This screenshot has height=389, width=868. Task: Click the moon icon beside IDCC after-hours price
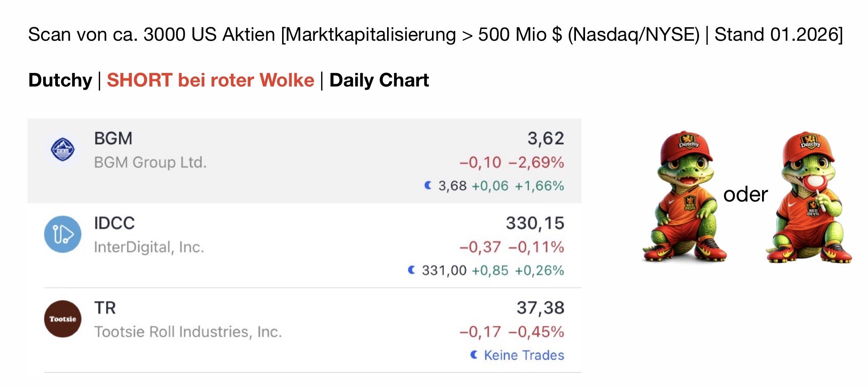point(412,270)
